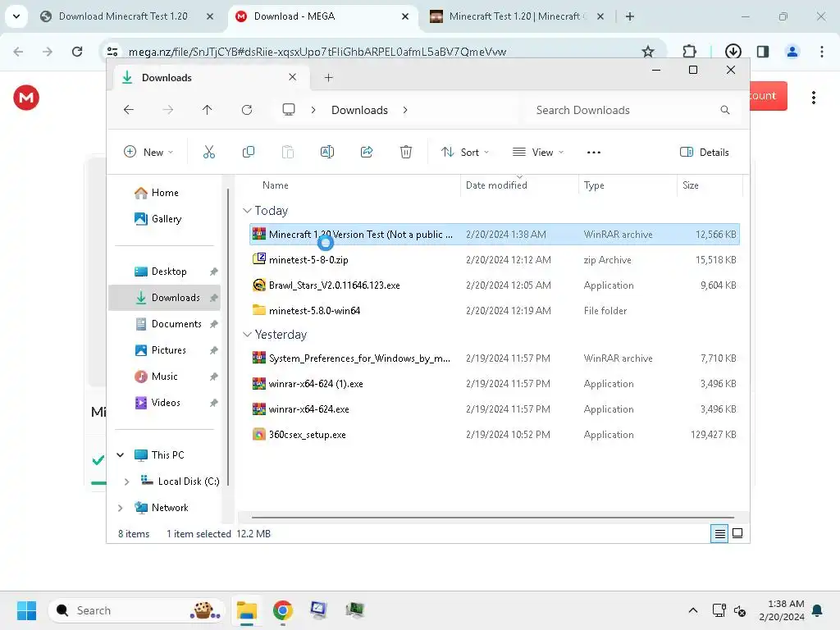The height and width of the screenshot is (630, 840).
Task: Open the Sort dropdown menu
Action: click(x=464, y=152)
